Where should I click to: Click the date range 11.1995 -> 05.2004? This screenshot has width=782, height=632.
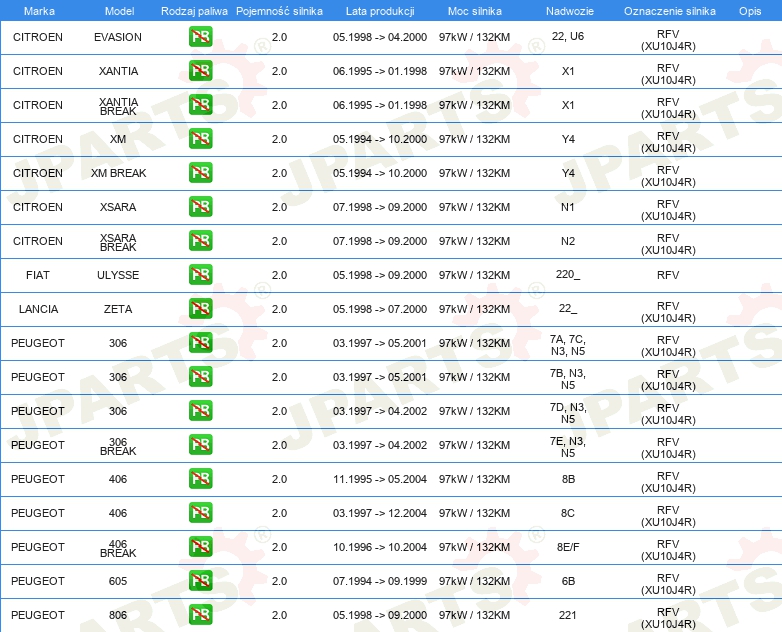(x=380, y=479)
